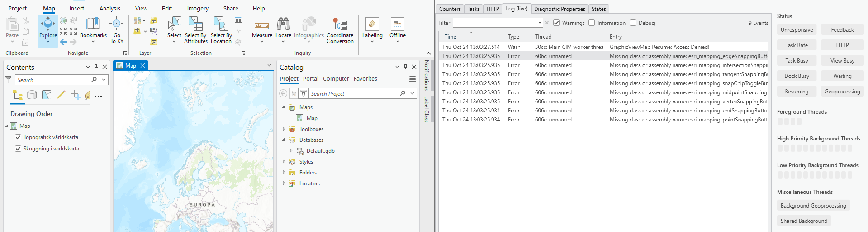
Task: Expand the Folders catalog node
Action: pyautogui.click(x=284, y=173)
